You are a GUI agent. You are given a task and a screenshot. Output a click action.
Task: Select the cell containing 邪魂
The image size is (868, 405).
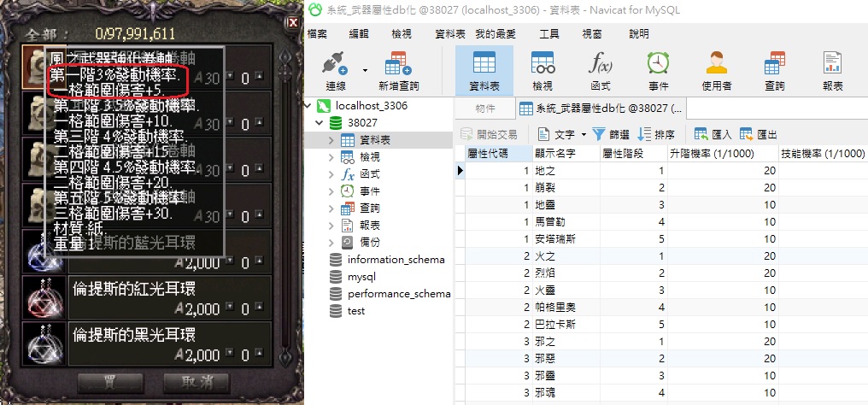coord(566,393)
